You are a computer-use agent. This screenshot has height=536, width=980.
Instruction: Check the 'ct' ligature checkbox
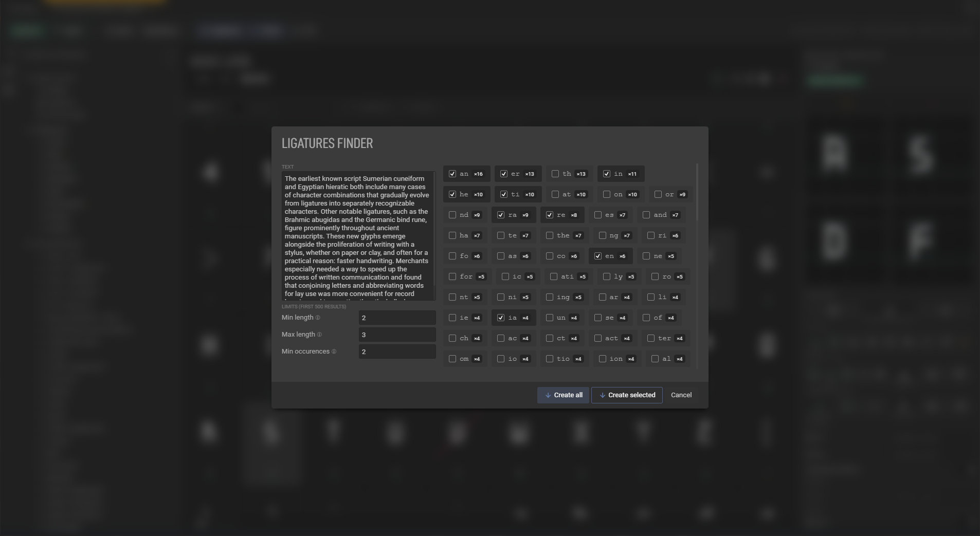coord(550,338)
